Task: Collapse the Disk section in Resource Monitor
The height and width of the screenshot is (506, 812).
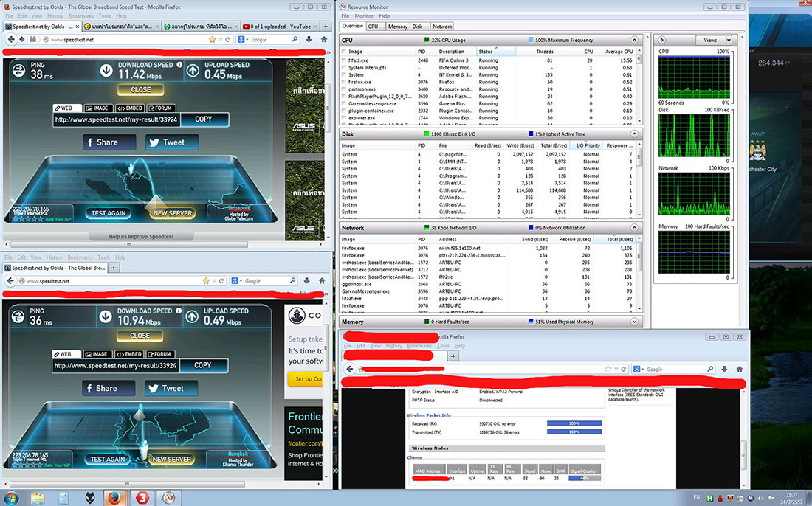Action: pyautogui.click(x=634, y=134)
